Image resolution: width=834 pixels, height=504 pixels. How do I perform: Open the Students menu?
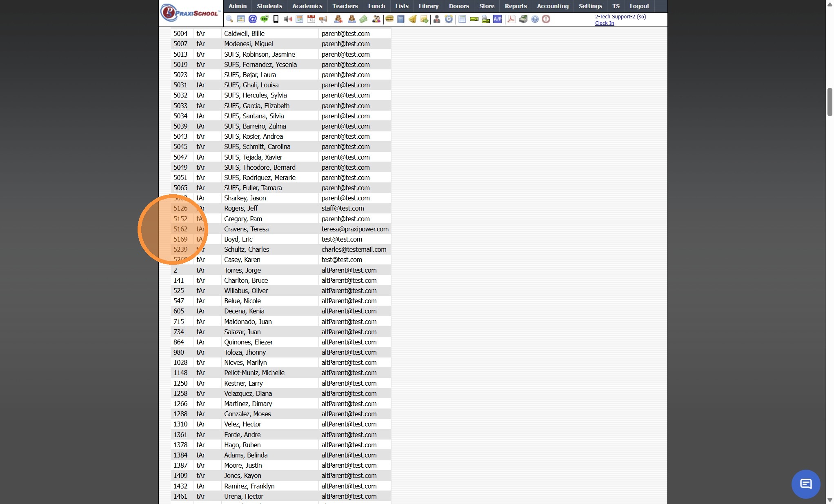coord(269,6)
